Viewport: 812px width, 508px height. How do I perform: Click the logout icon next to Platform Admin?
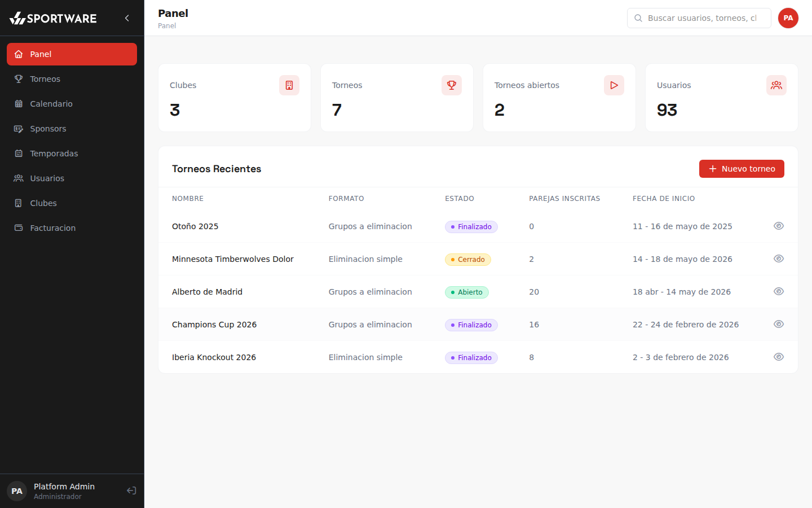(131, 491)
